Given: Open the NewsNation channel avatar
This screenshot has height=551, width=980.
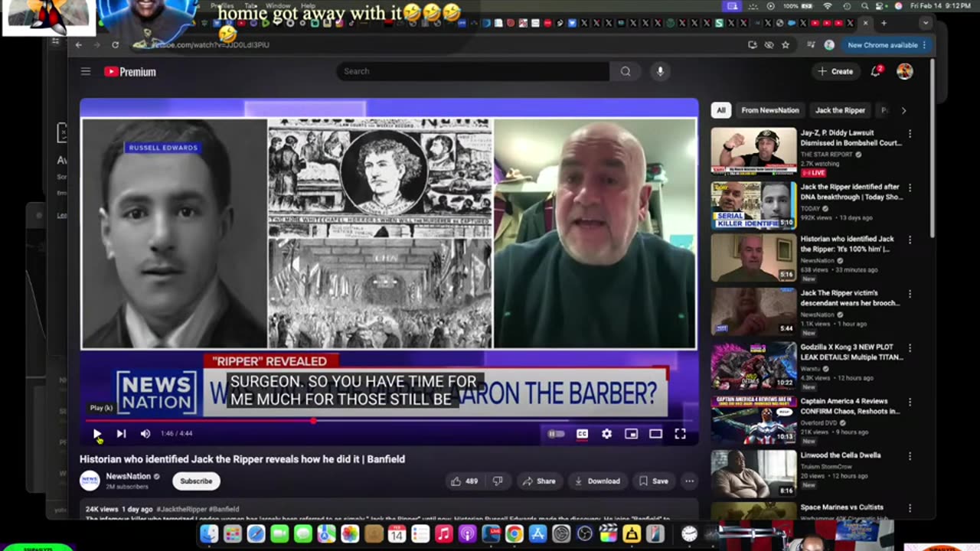Looking at the screenshot, I should coord(90,481).
